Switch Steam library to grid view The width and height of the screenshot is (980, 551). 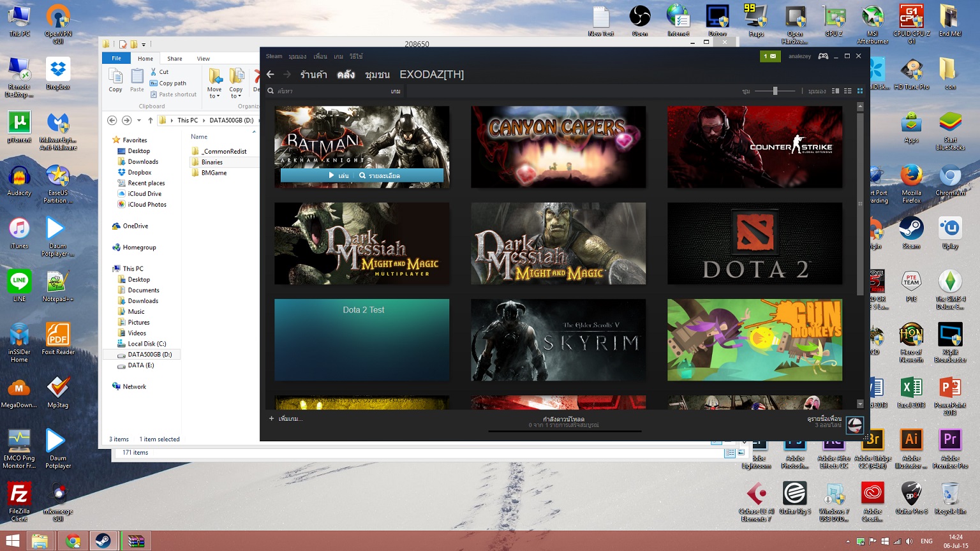(x=860, y=91)
